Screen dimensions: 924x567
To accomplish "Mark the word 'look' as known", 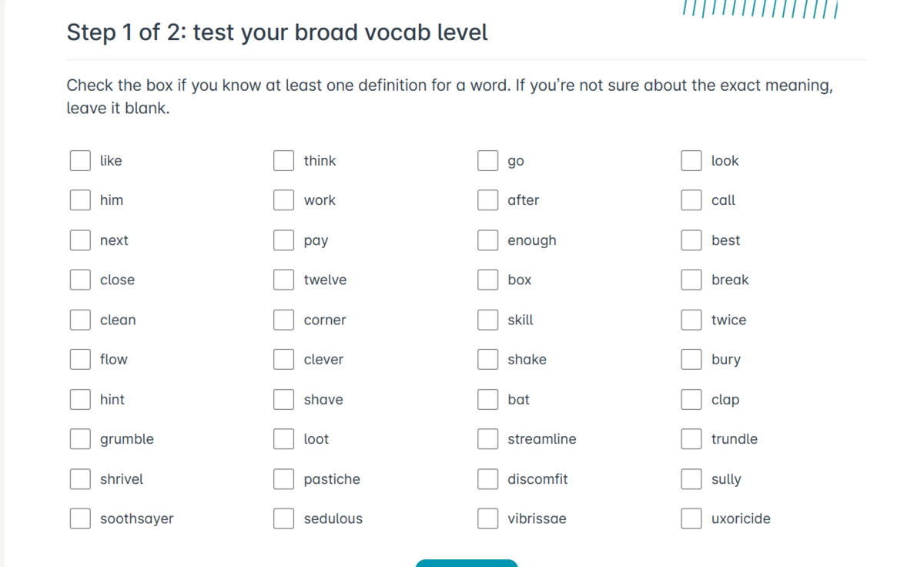I will coord(691,160).
